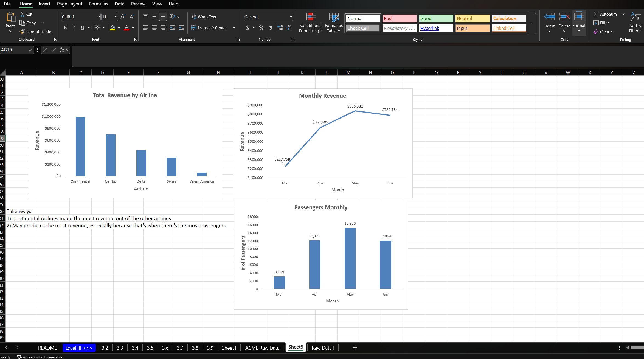The image size is (644, 359).
Task: Select the Total Revenue by Airline chart
Action: point(125,143)
